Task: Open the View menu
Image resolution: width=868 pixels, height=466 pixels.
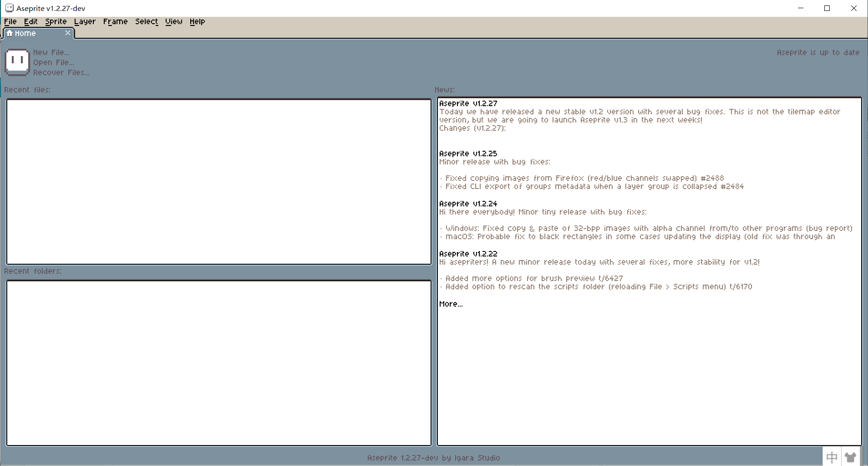Action: click(x=173, y=21)
